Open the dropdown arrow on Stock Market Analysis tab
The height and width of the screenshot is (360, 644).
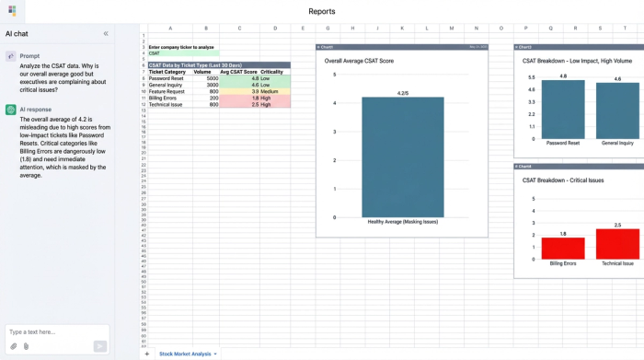coord(215,354)
